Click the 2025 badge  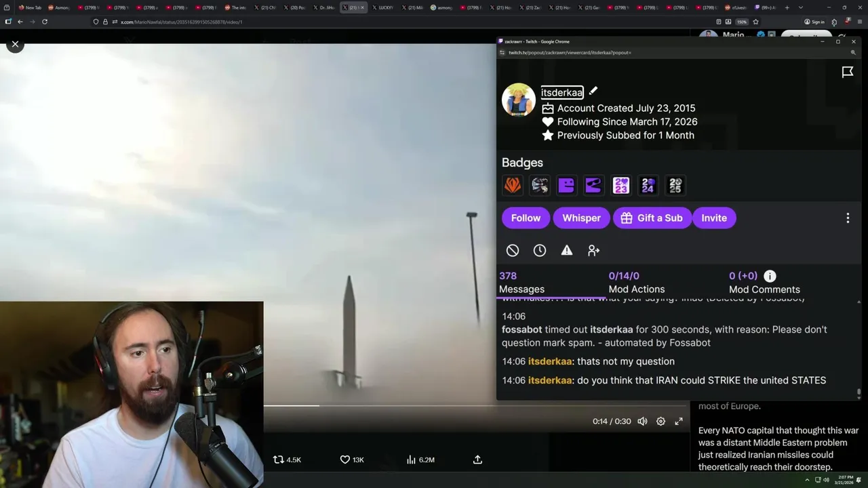click(x=675, y=185)
